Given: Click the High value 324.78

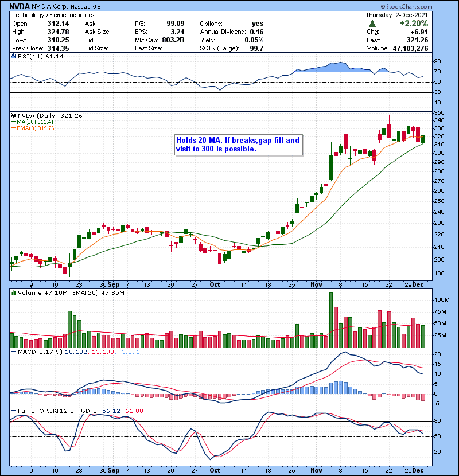Looking at the screenshot, I should [58, 32].
